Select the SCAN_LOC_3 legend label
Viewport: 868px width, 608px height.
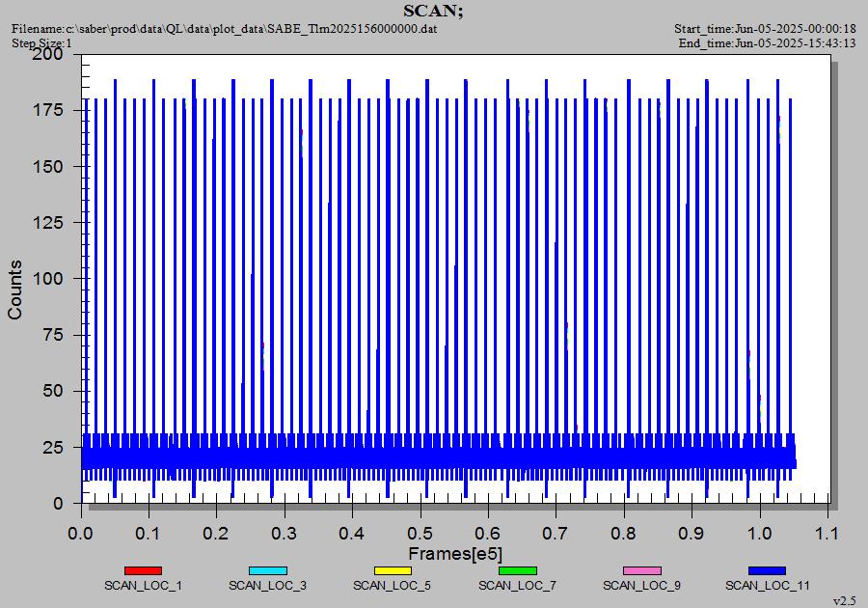[267, 585]
